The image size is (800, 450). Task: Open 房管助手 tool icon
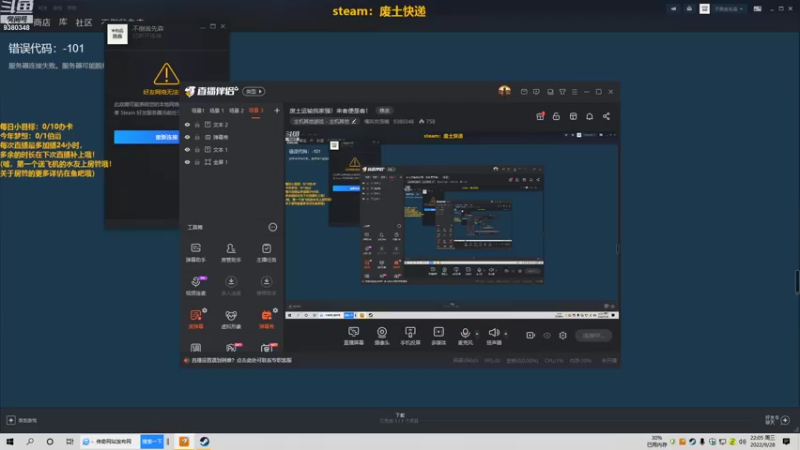pyautogui.click(x=231, y=253)
